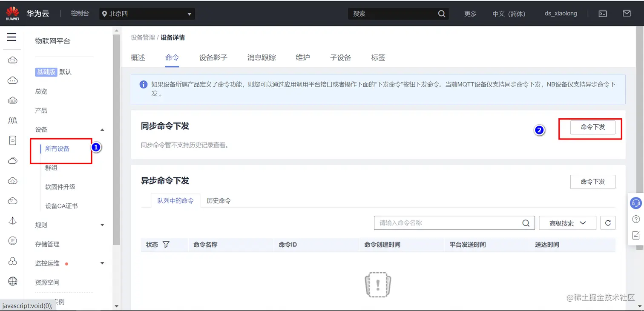
Task: Expand the 高级搜索 dropdown
Action: click(x=567, y=223)
